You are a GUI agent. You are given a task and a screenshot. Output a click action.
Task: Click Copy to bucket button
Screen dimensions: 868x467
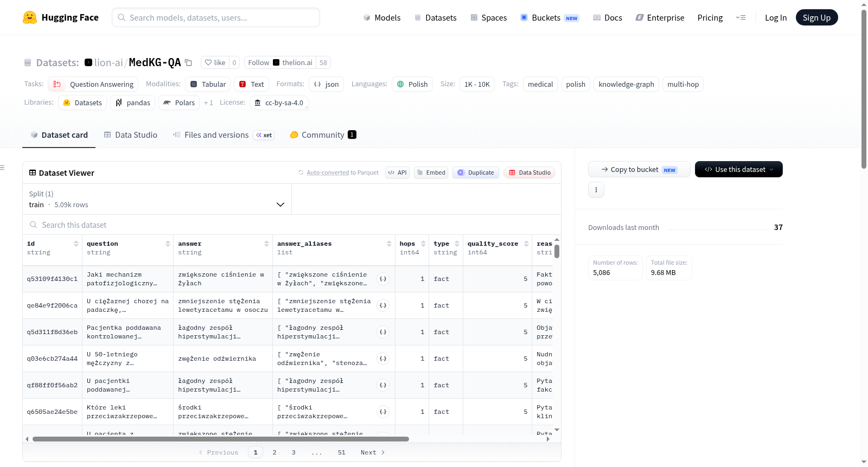pyautogui.click(x=639, y=169)
